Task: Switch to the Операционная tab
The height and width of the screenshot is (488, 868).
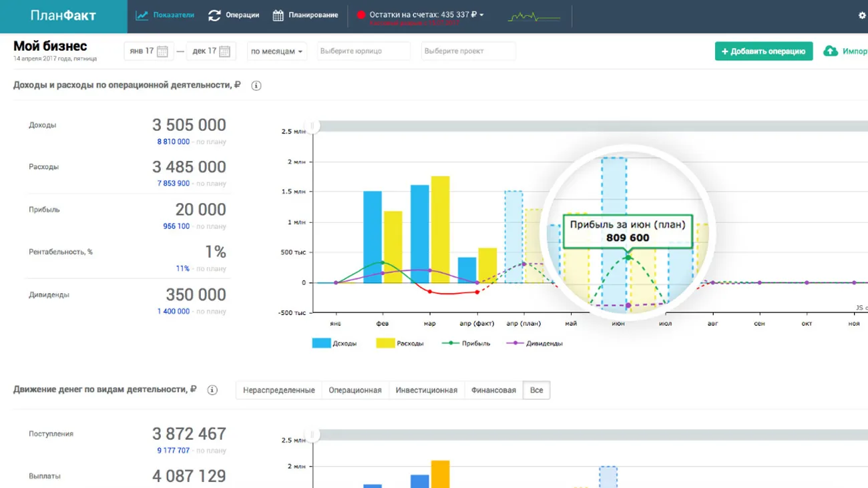Action: (x=355, y=390)
